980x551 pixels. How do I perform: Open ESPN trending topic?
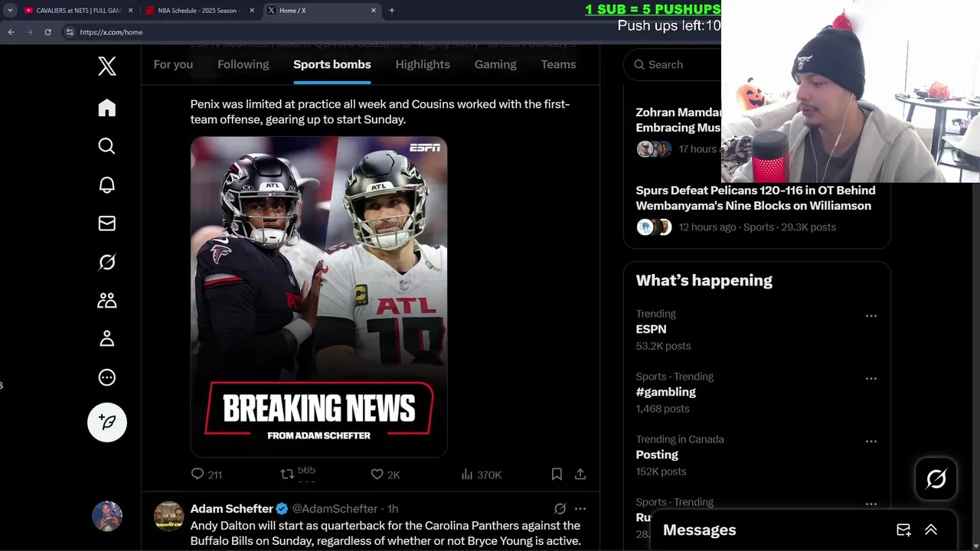(652, 329)
